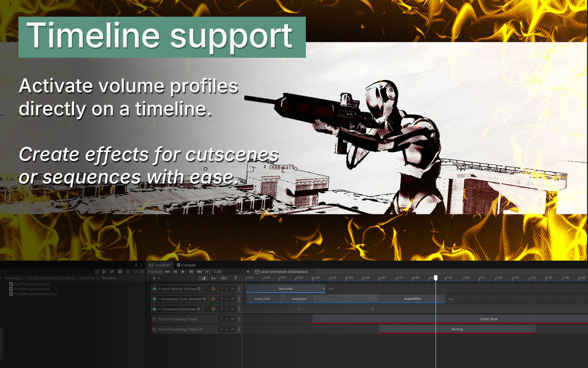Jump to the timeline end
The height and width of the screenshot is (368, 588).
point(199,272)
